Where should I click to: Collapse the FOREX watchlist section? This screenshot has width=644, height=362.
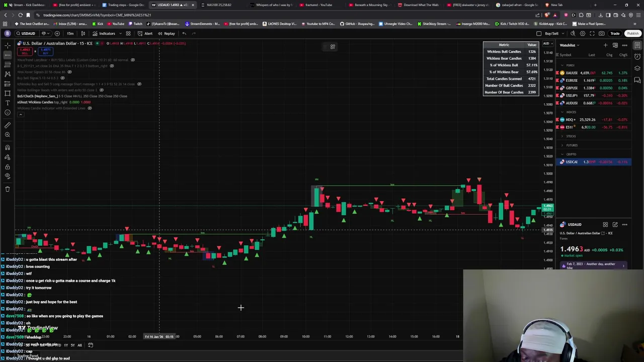(562, 65)
